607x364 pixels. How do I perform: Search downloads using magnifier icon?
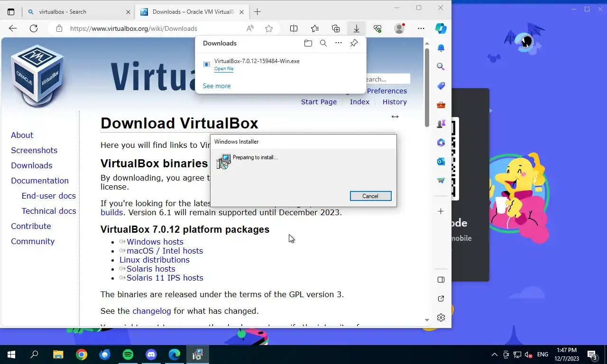tap(323, 43)
